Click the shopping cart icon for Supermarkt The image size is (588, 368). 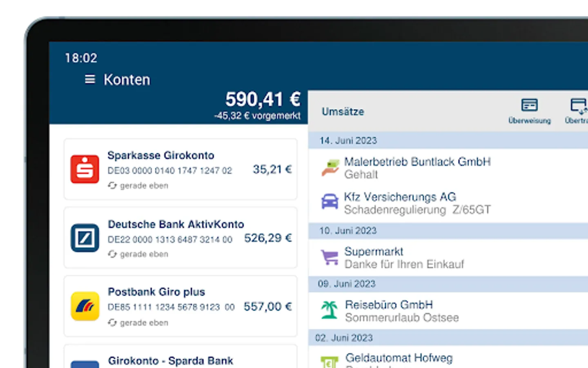coord(330,257)
